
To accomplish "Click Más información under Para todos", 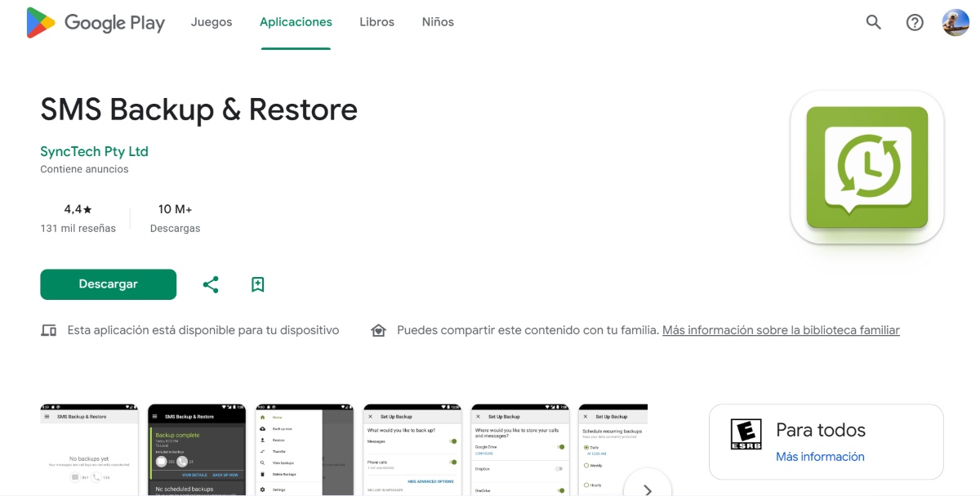I will click(820, 457).
